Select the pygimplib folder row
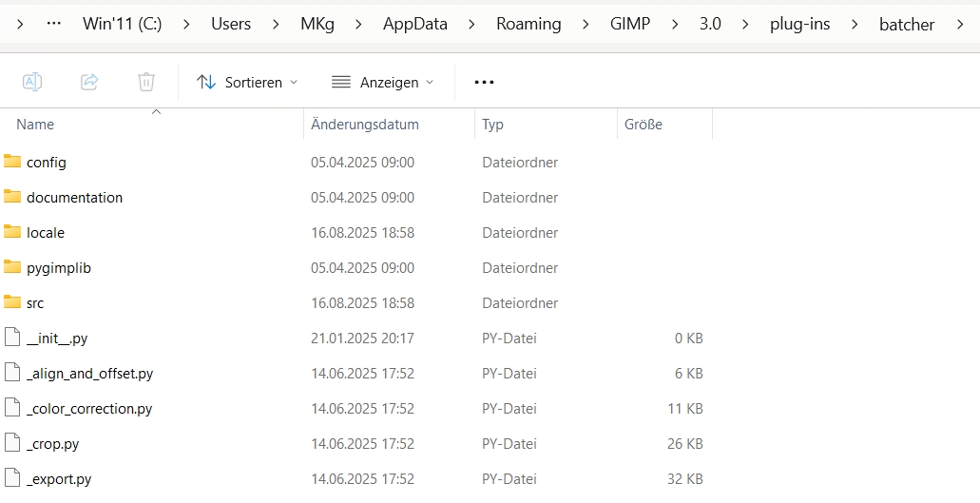The height and width of the screenshot is (503, 980). point(59,267)
